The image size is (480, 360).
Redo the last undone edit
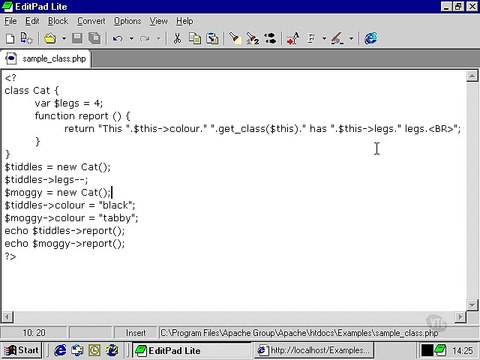pos(145,39)
